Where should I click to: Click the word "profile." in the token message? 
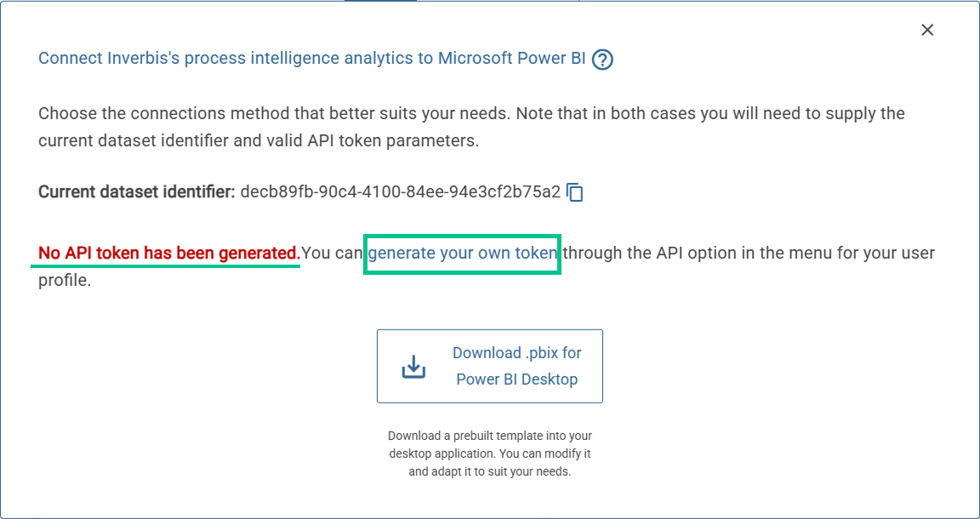65,280
